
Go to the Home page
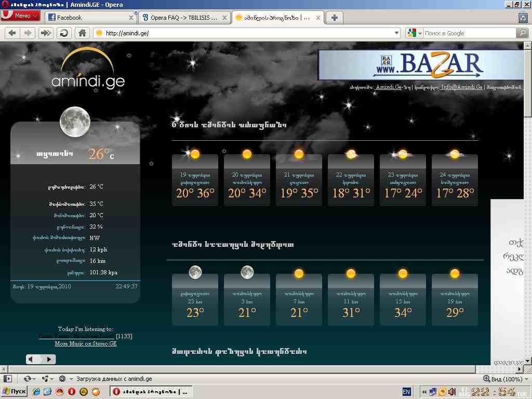click(82, 33)
